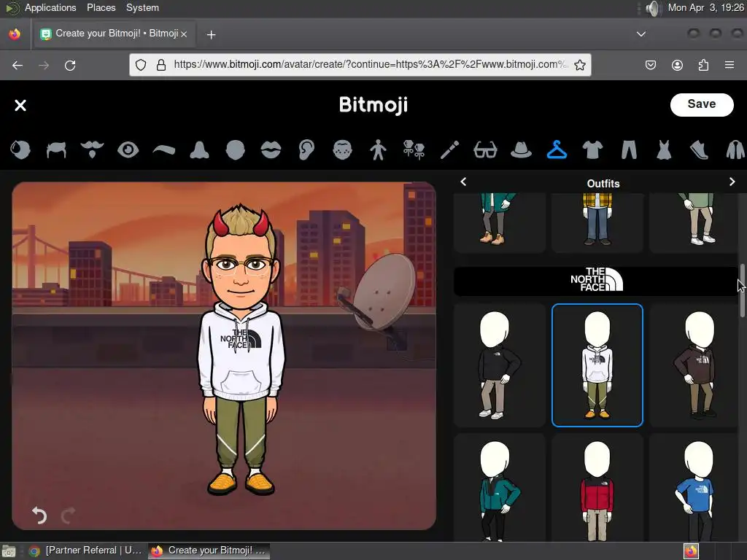The height and width of the screenshot is (560, 747).
Task: Open the makeup pencil category icon
Action: [x=449, y=150]
